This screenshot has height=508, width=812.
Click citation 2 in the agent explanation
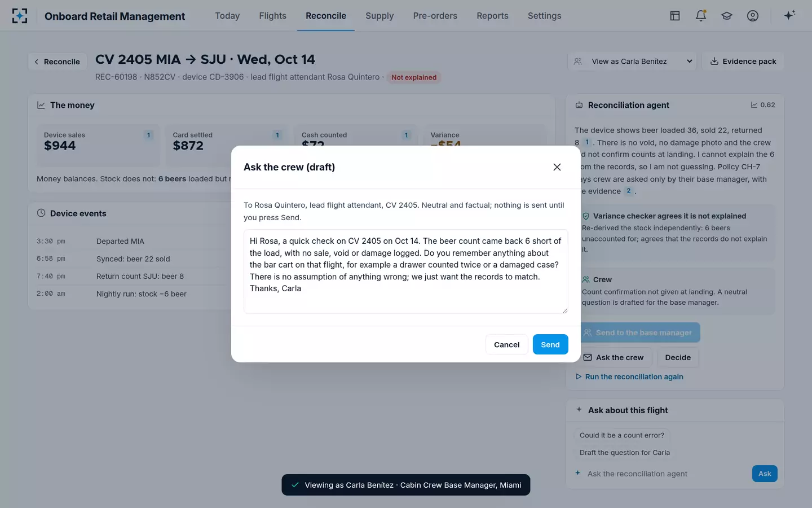click(629, 191)
